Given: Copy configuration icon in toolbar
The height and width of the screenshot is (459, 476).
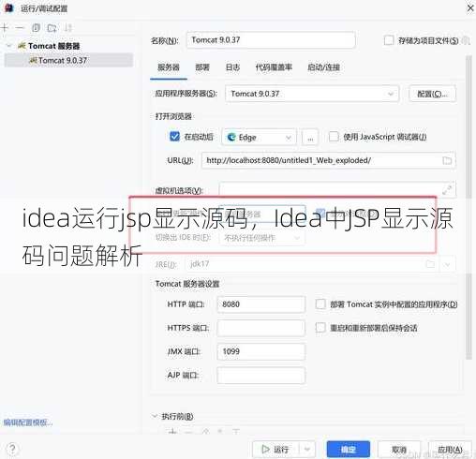Looking at the screenshot, I should [x=36, y=28].
